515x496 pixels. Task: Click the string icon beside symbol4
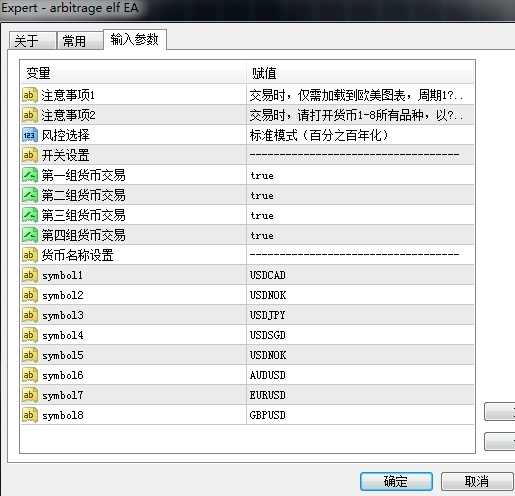29,335
